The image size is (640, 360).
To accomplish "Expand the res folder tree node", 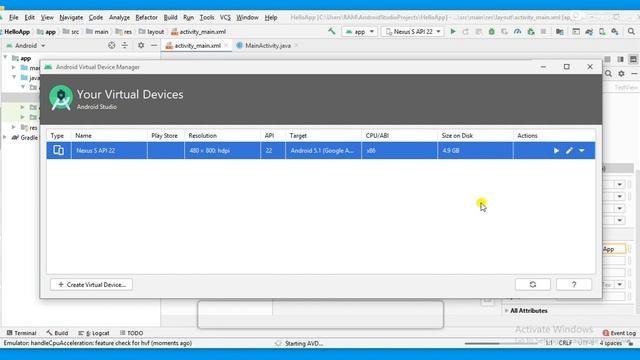I will click(x=14, y=127).
